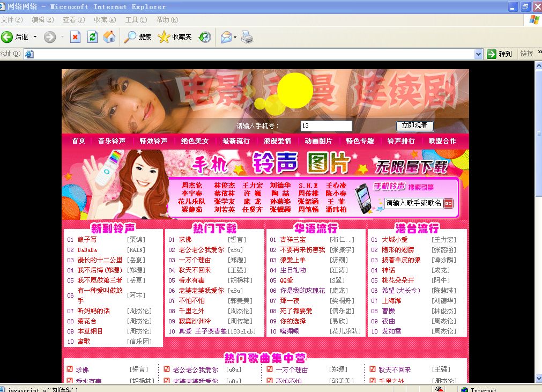Open song 大城小爱 in 港台流行 list
The image size is (542, 392).
(395, 240)
